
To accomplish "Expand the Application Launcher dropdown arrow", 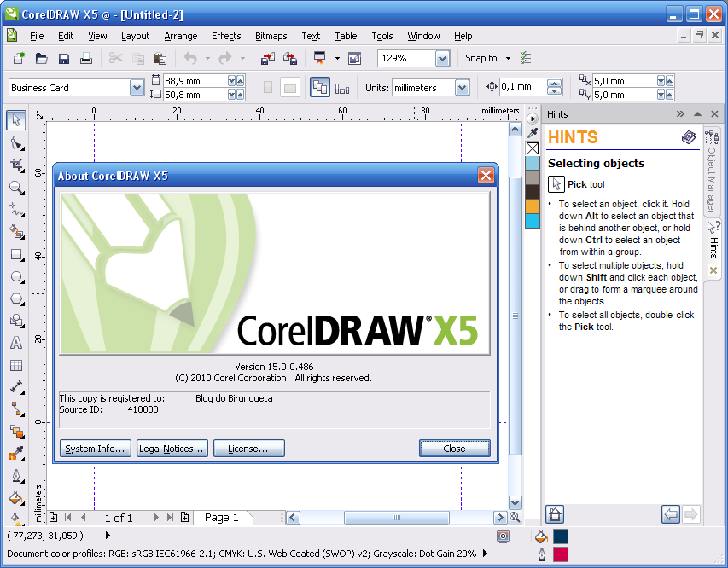I will pos(337,59).
